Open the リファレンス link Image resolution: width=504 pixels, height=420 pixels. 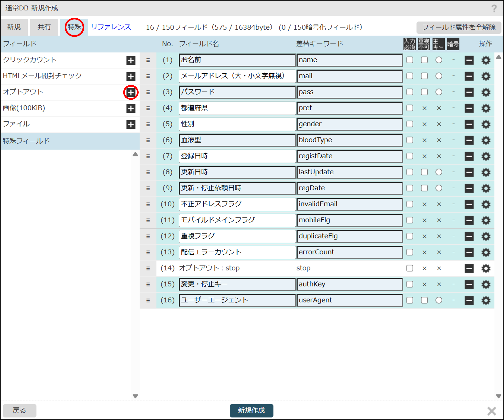[x=111, y=27]
